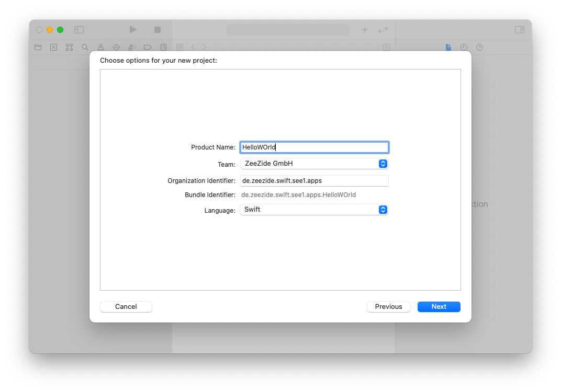
Task: Show the Quick Help inspector
Action: coord(479,47)
